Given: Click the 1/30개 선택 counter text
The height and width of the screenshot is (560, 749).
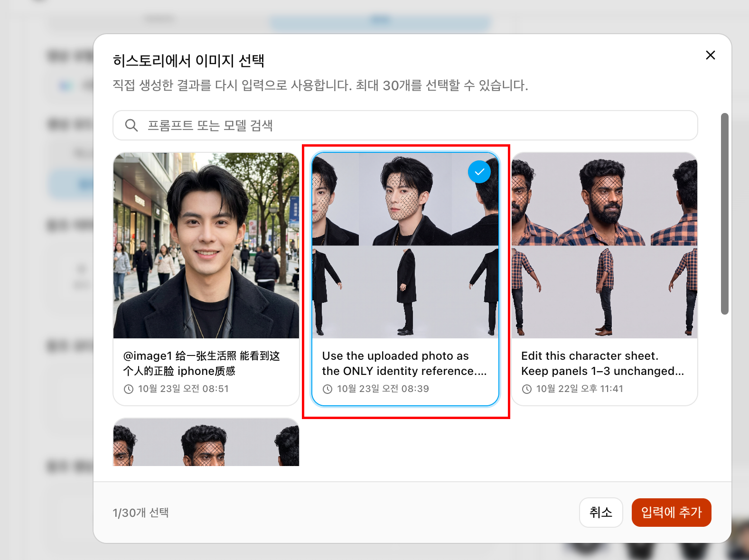Looking at the screenshot, I should [x=140, y=513].
